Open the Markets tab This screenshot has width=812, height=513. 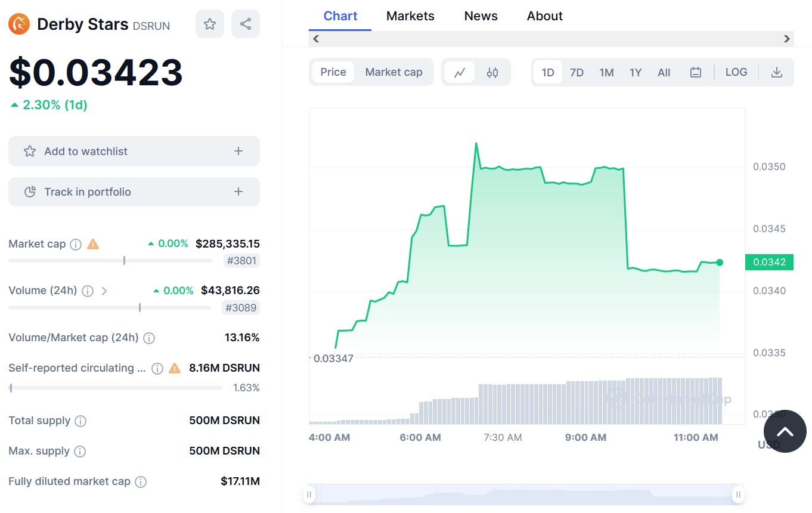coord(410,16)
